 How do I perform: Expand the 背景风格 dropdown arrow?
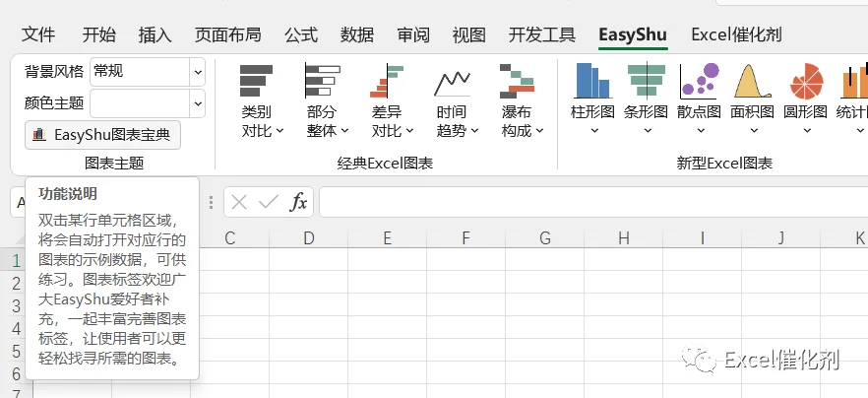pos(198,72)
